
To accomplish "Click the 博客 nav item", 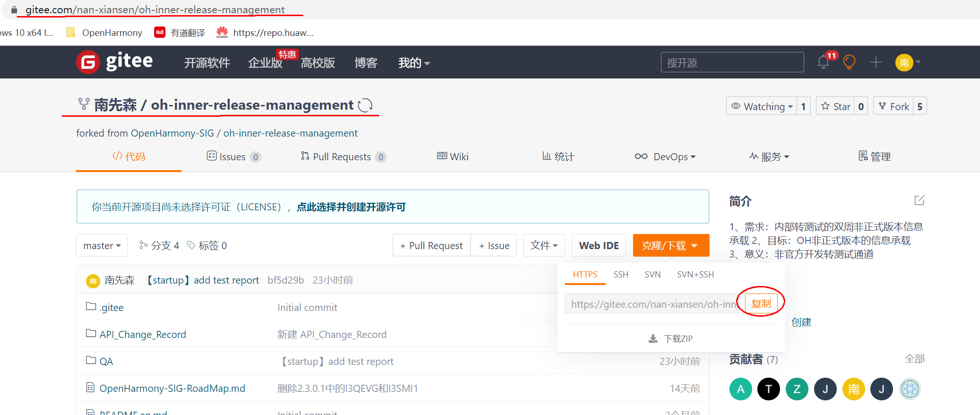I will click(366, 63).
